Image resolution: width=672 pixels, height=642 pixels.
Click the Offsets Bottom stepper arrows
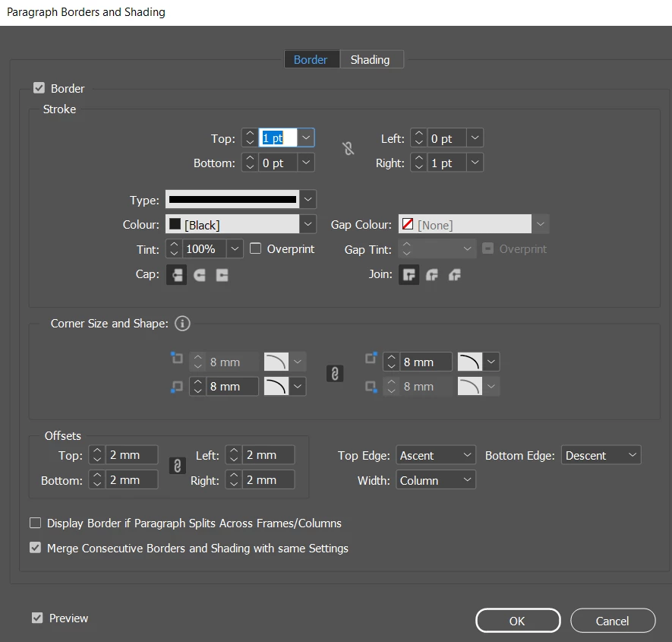(97, 480)
